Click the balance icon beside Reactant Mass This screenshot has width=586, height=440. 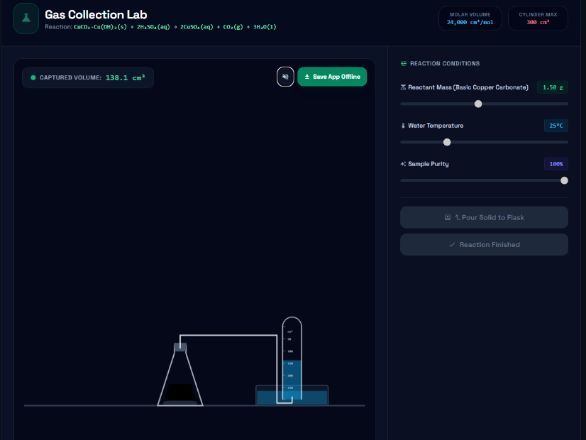click(403, 87)
